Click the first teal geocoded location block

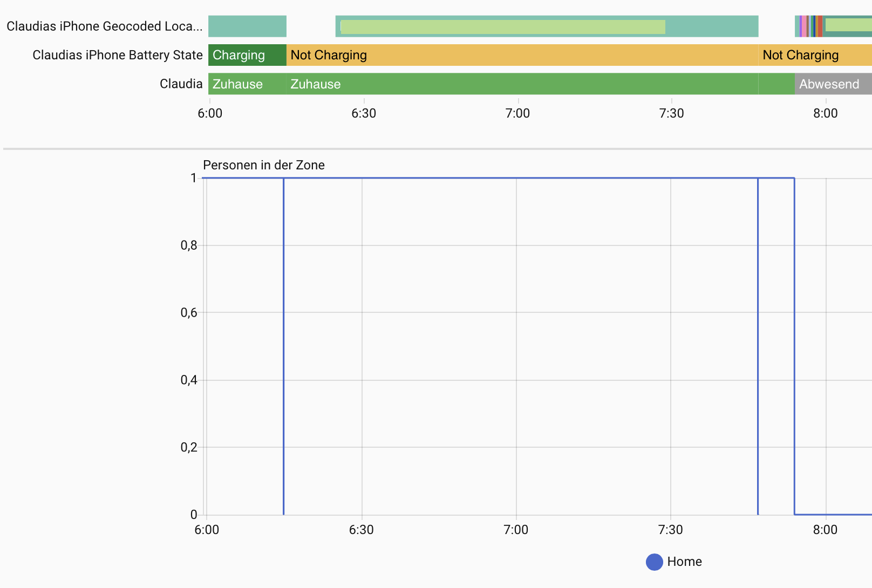click(247, 26)
